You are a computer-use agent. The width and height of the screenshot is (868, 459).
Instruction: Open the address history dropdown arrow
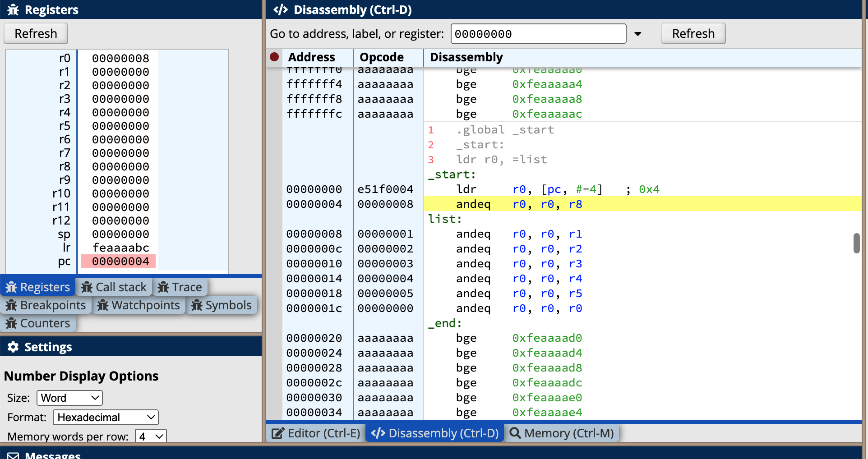tap(638, 34)
